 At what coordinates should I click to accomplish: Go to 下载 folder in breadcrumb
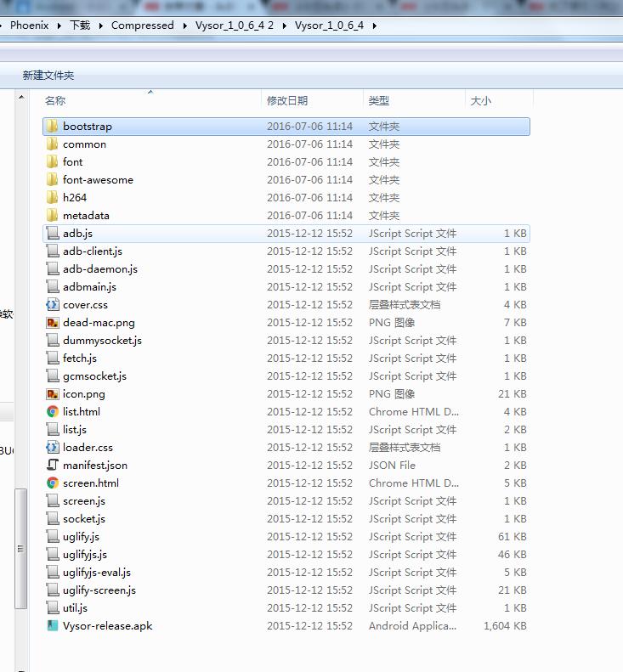pos(80,25)
